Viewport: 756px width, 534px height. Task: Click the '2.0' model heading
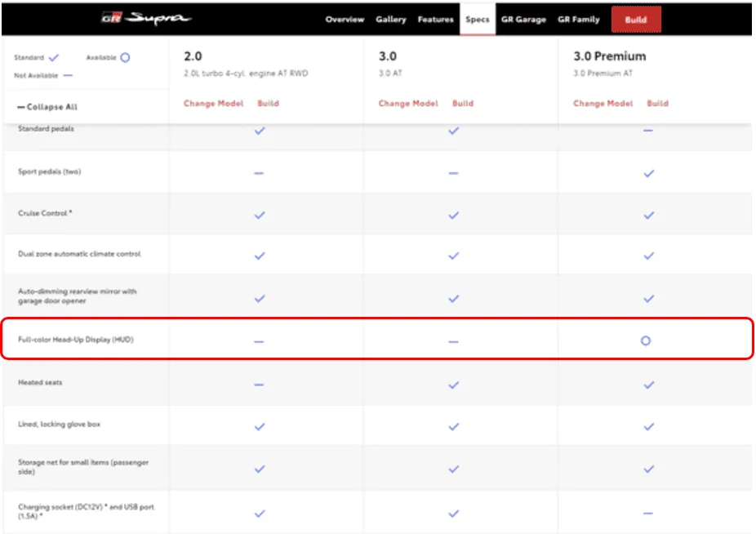pos(193,56)
